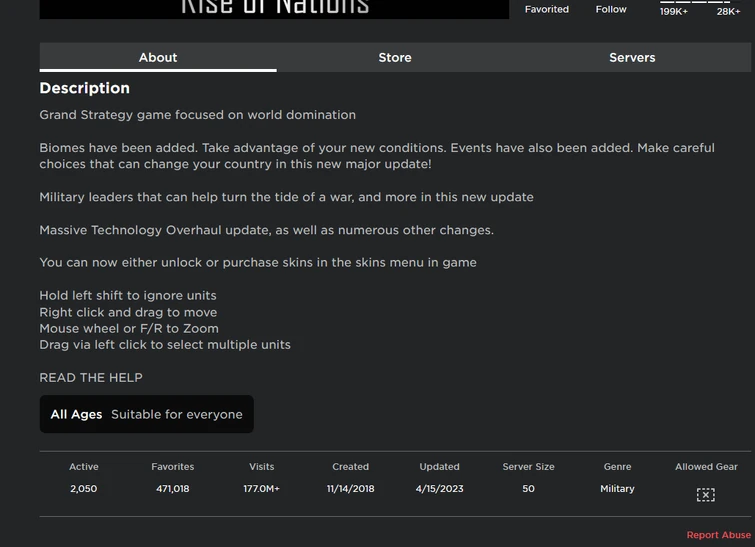Screen dimensions: 755x547
Task: Click the 28K+ dislikes count
Action: tap(728, 11)
